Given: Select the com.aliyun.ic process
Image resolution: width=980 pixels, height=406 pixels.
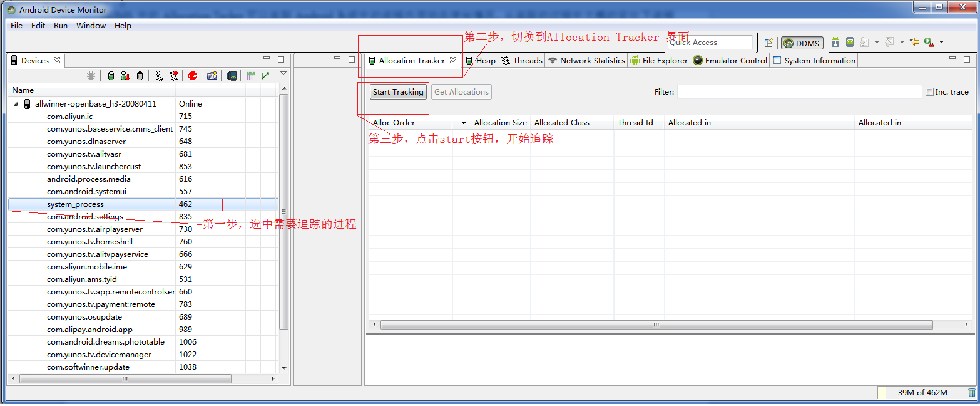Looking at the screenshot, I should (x=143, y=117).
